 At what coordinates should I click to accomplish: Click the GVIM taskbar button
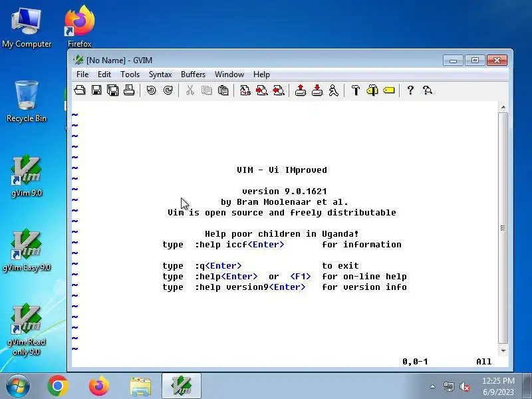point(182,386)
